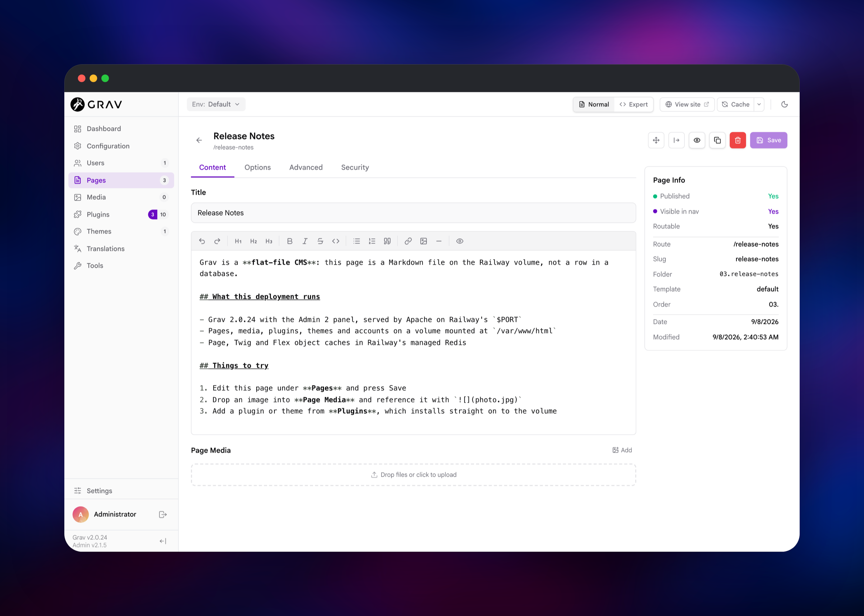Open the Advanced tab
The height and width of the screenshot is (616, 864).
point(306,167)
